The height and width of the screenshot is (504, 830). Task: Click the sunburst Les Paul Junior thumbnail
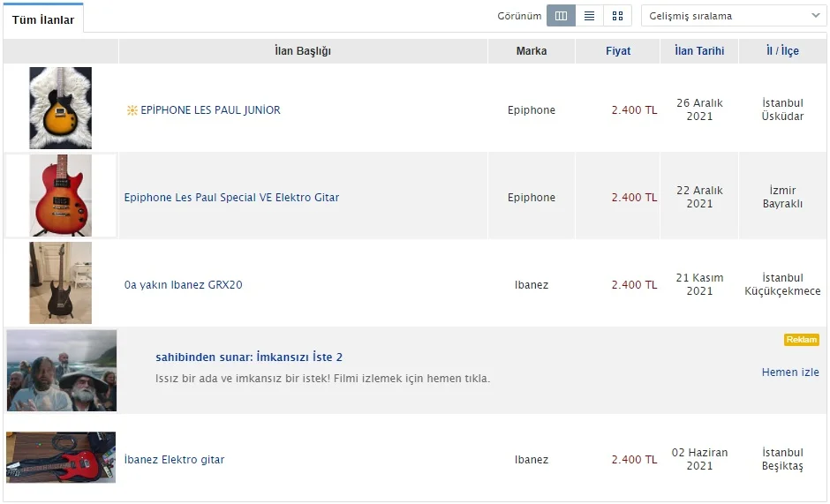(60, 108)
